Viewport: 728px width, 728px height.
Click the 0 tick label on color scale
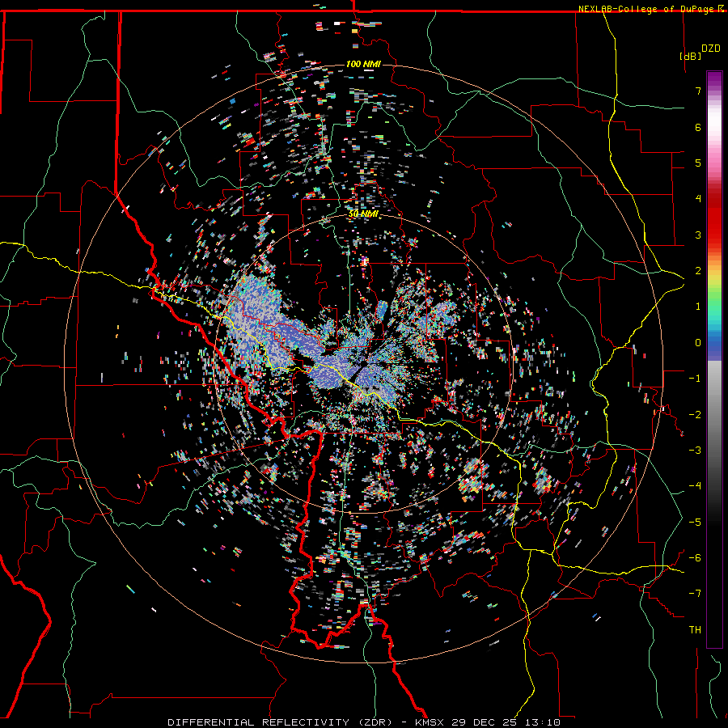click(698, 343)
